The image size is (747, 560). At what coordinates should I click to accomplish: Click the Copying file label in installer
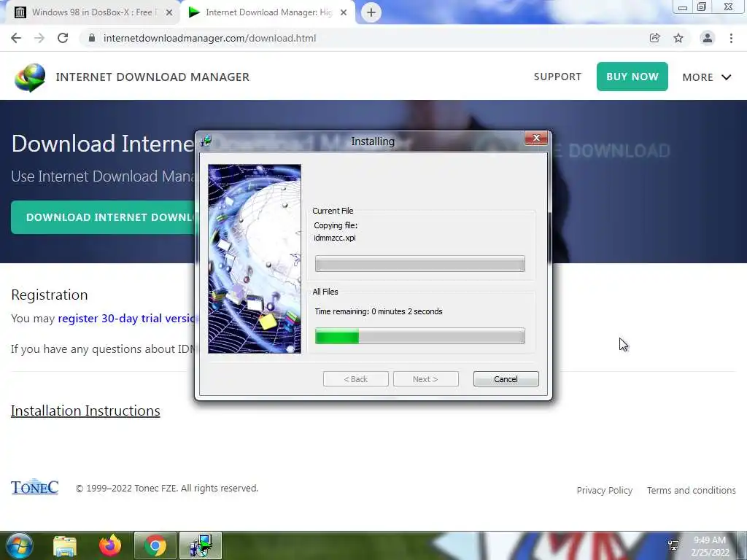336,225
